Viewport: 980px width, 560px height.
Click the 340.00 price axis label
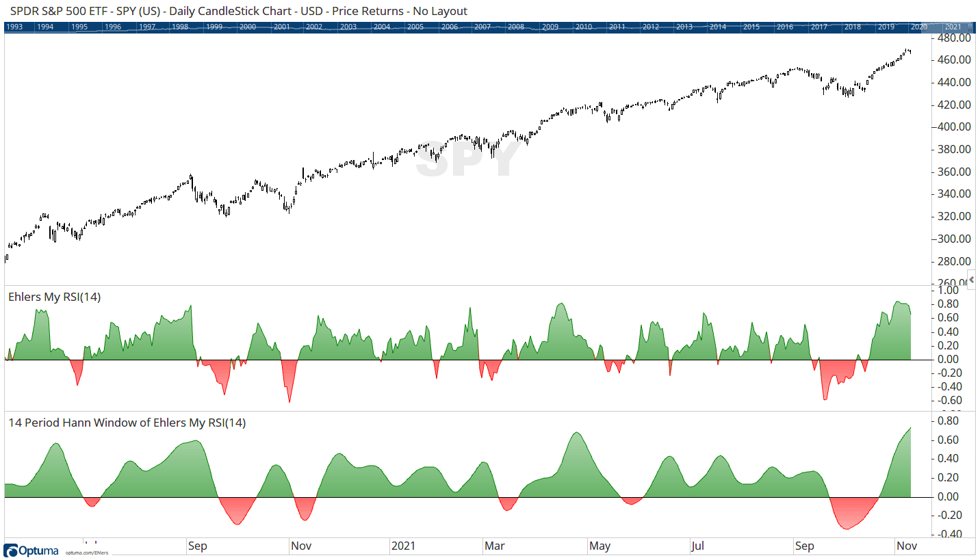(x=953, y=194)
